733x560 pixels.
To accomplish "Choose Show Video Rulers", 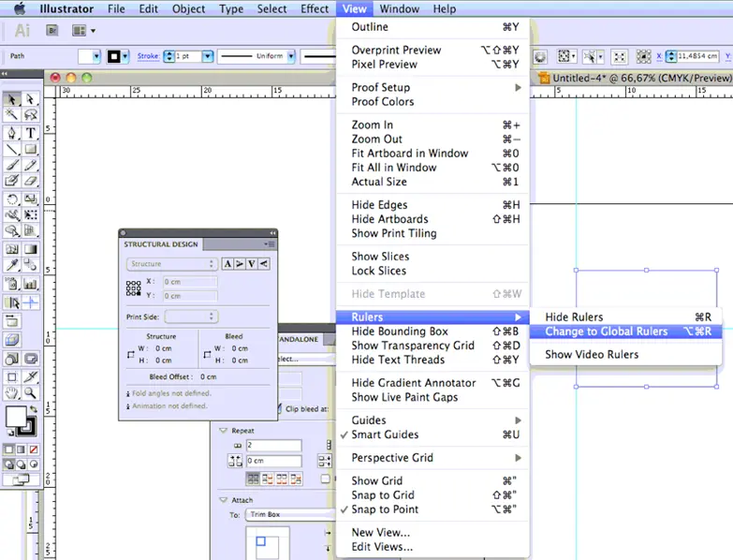I will pyautogui.click(x=625, y=354).
